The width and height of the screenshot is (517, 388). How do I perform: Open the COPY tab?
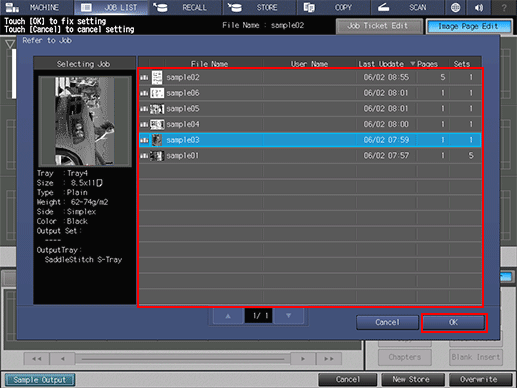tap(333, 7)
